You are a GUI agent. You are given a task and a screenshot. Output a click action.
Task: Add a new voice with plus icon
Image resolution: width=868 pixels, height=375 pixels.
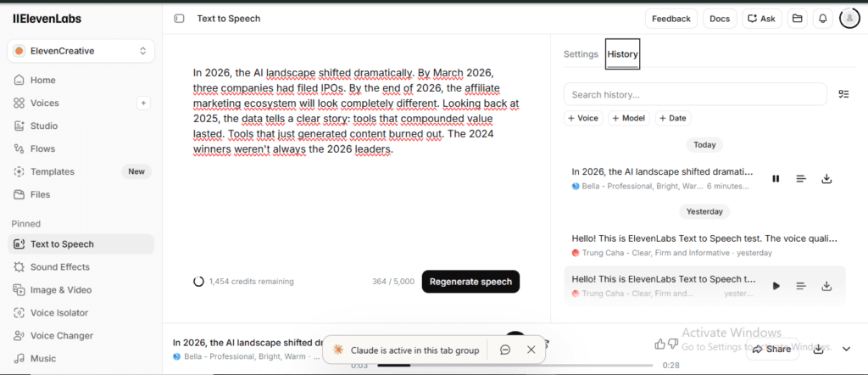(x=143, y=103)
